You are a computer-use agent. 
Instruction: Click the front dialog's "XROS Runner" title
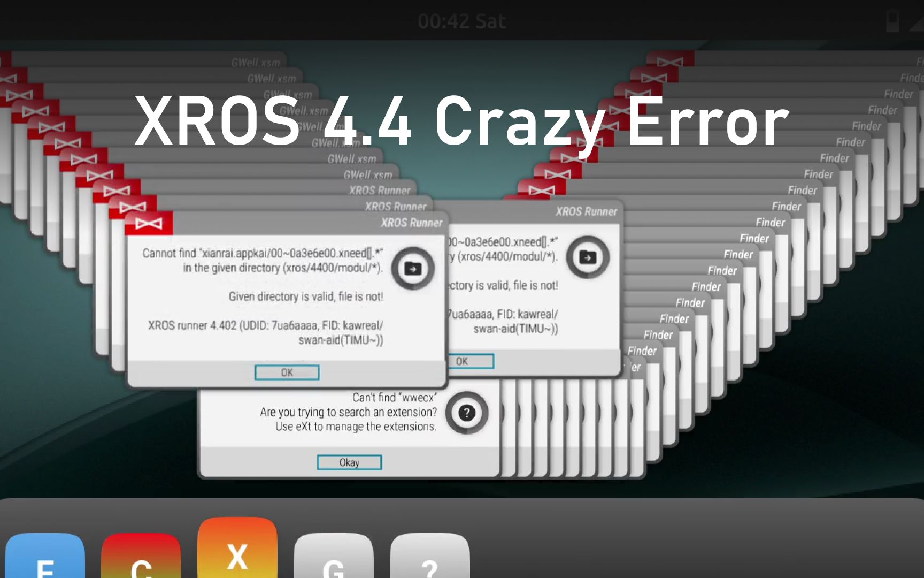point(412,223)
